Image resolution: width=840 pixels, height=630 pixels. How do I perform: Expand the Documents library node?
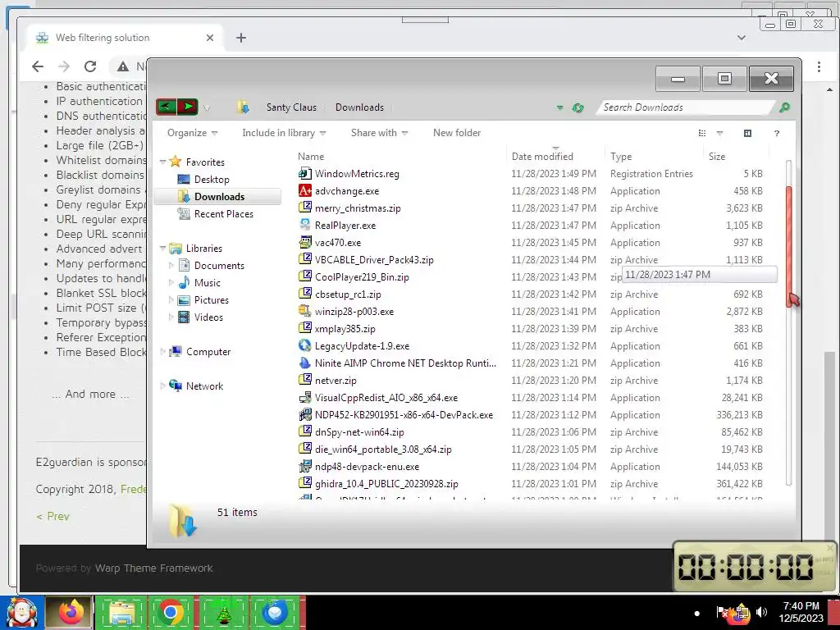pos(171,265)
